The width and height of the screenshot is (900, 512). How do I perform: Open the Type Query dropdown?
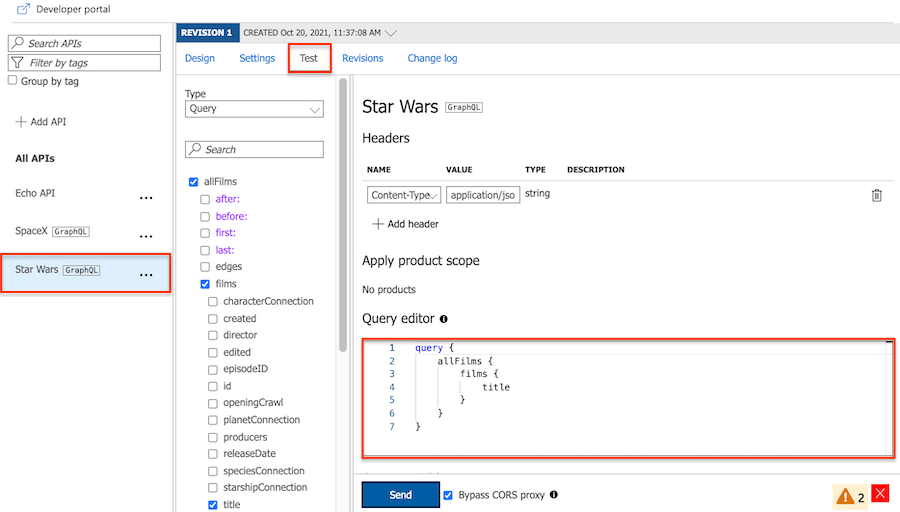click(x=254, y=109)
